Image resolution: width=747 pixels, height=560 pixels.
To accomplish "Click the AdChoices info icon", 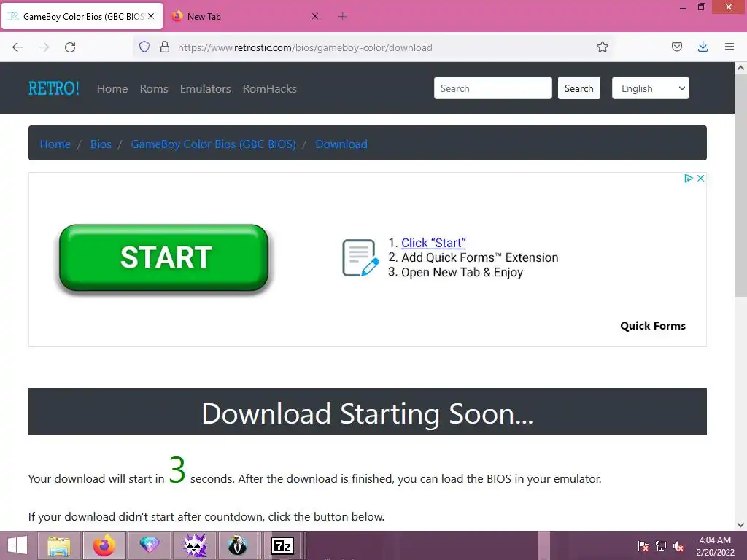I will click(689, 178).
